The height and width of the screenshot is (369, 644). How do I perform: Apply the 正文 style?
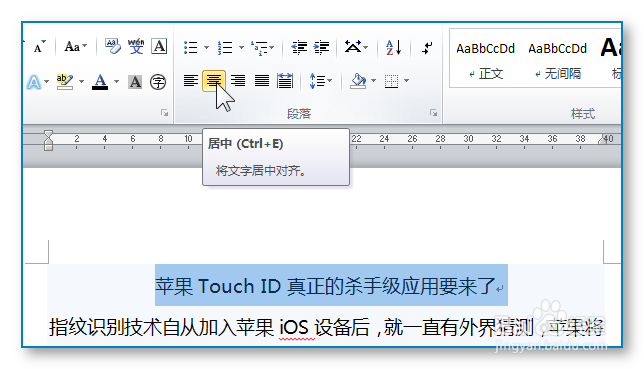coord(485,60)
